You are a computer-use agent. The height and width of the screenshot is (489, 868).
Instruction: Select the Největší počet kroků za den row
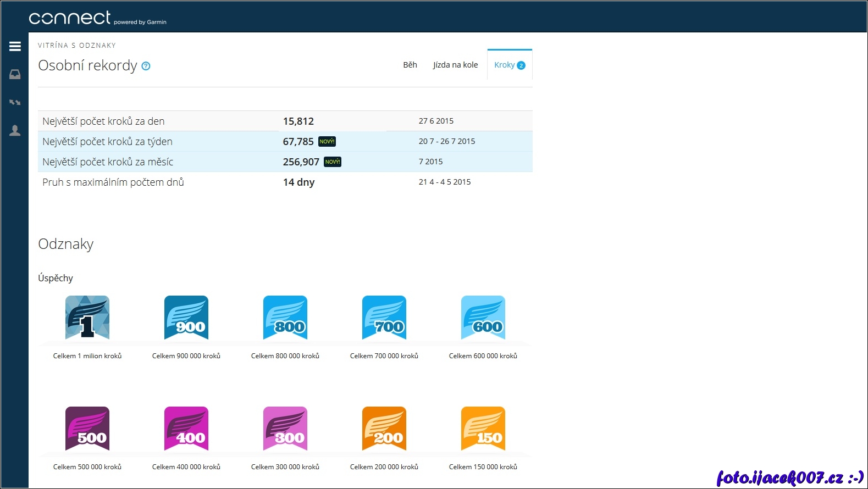(x=103, y=121)
